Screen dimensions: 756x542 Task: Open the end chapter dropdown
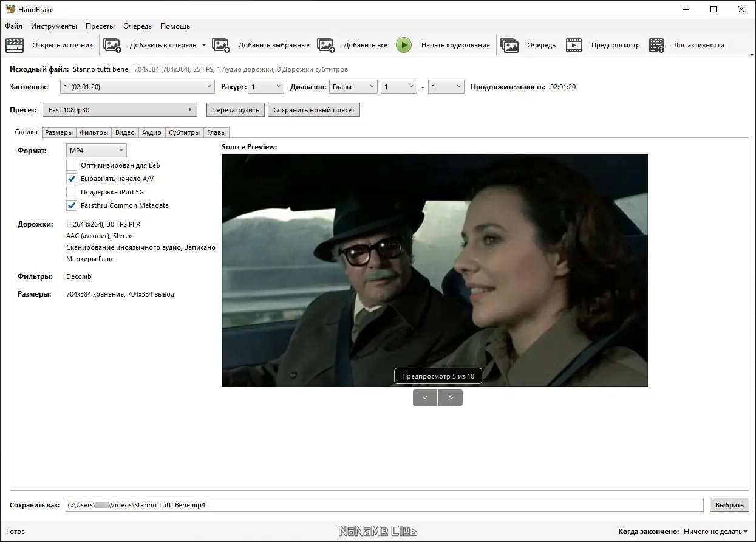click(446, 87)
